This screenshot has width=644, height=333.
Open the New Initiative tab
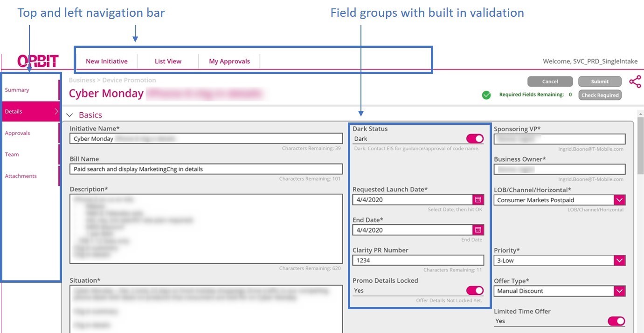point(106,61)
